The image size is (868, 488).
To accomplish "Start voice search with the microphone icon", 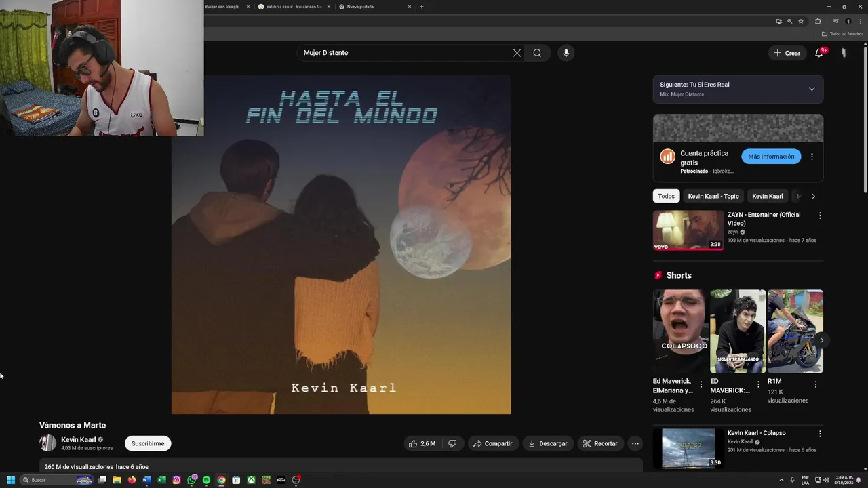I will point(566,53).
